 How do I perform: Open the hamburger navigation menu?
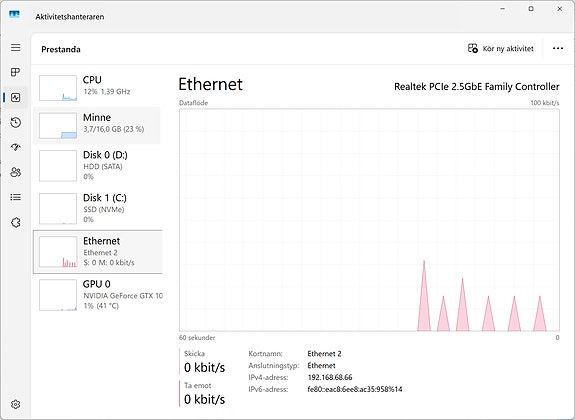coord(15,47)
